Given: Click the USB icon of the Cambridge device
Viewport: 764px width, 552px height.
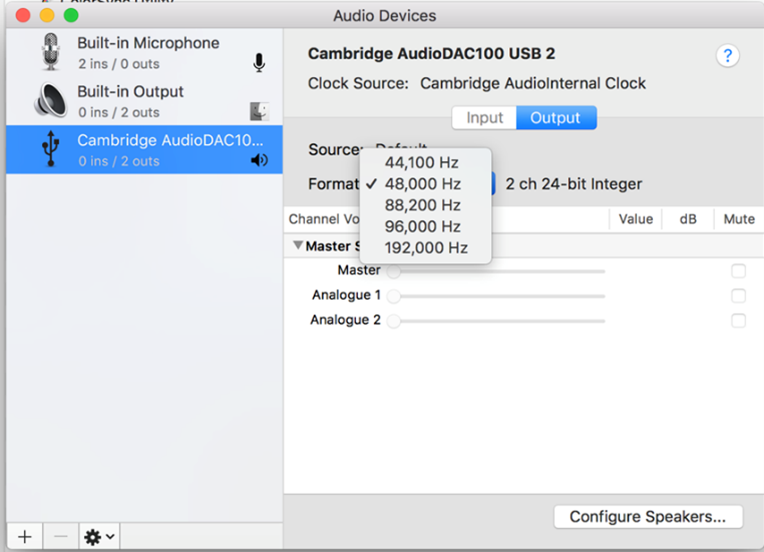Looking at the screenshot, I should click(51, 149).
